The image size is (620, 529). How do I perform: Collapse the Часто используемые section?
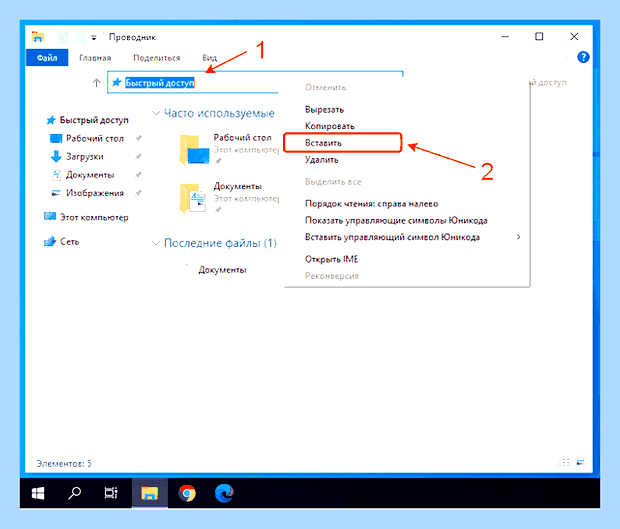[156, 113]
